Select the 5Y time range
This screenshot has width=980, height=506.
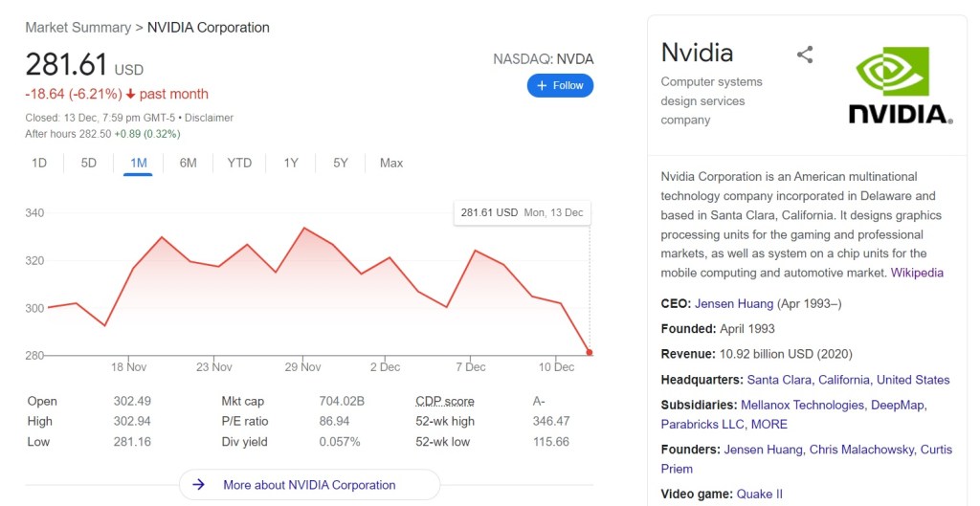click(341, 163)
